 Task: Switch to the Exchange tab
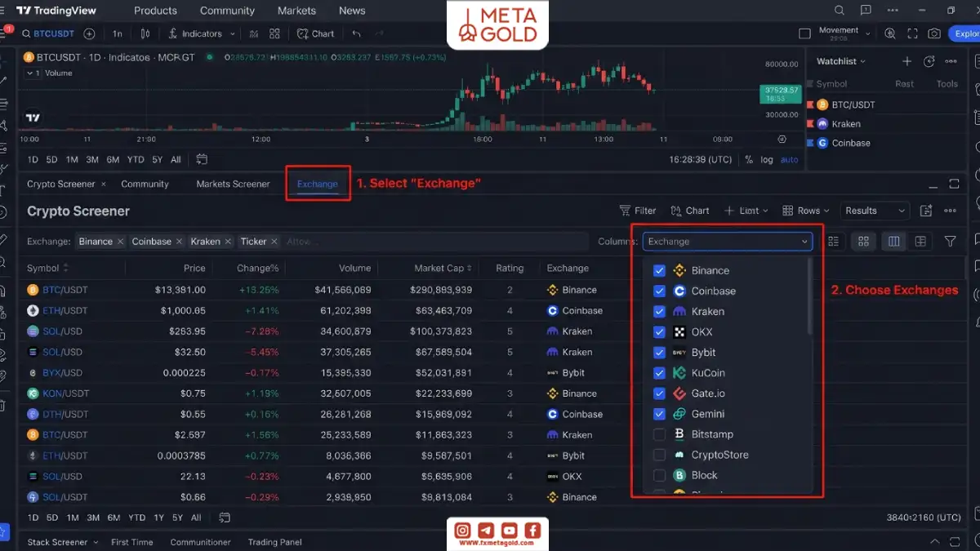click(x=318, y=184)
